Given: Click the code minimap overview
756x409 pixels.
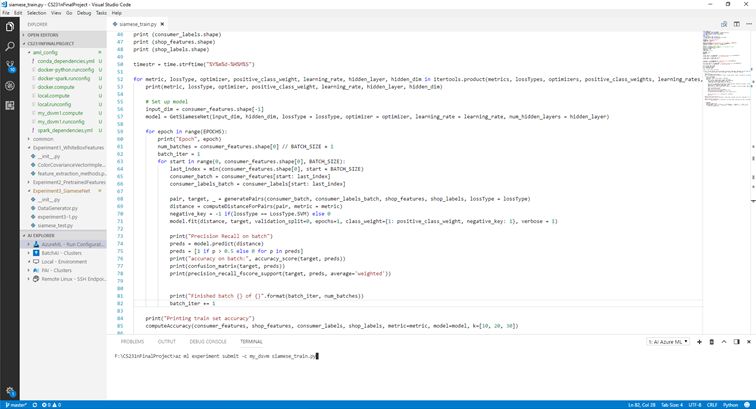Looking at the screenshot, I should click(726, 68).
